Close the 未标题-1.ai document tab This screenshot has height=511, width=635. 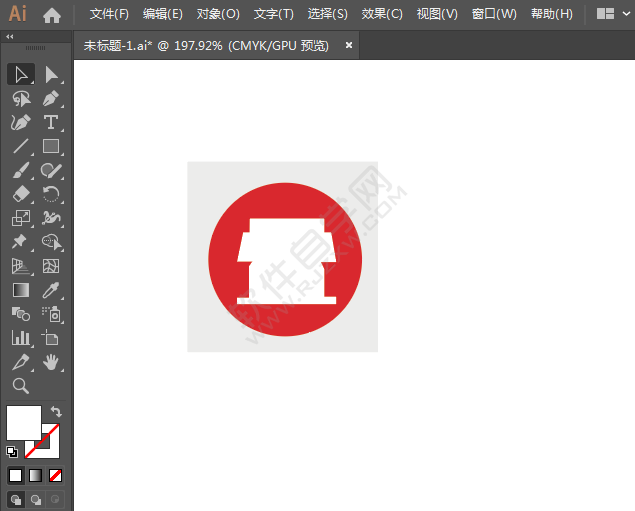[x=349, y=45]
